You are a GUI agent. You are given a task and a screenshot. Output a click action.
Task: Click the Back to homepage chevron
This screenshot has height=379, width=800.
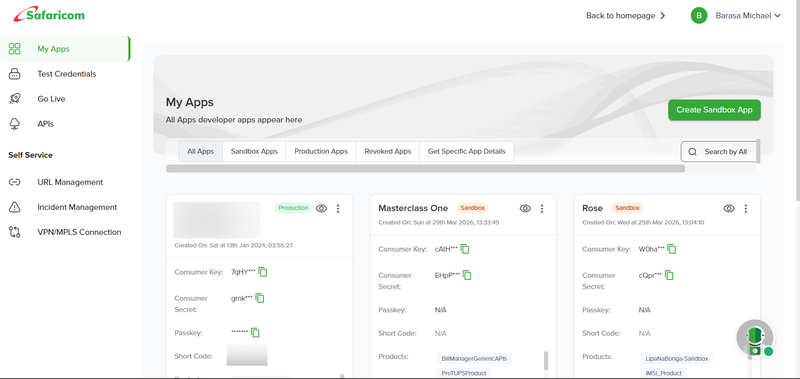[x=663, y=16]
